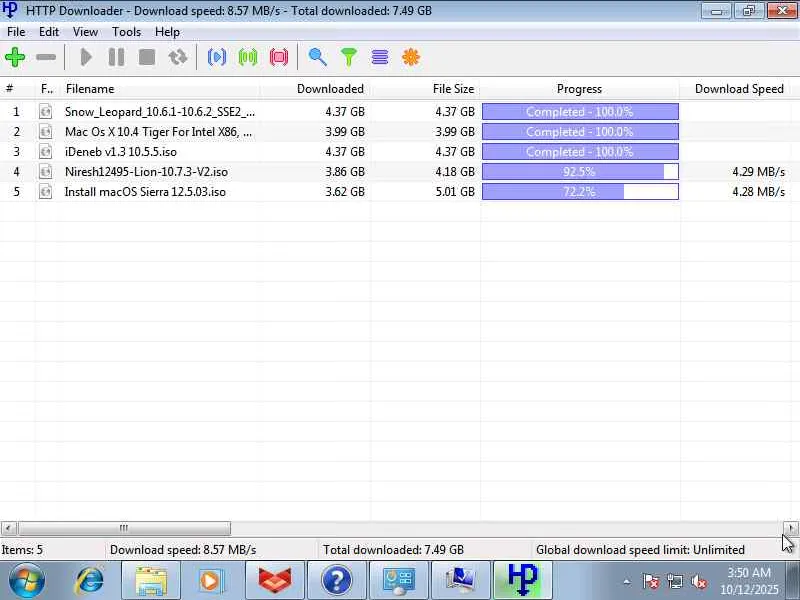Click the Stop download square icon

147,57
